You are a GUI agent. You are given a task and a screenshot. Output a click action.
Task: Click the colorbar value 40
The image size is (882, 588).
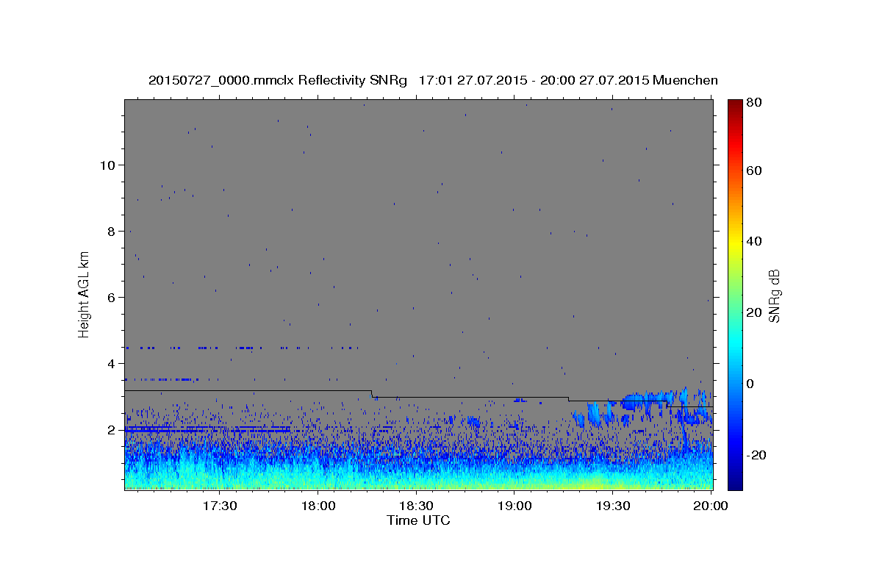(x=756, y=241)
